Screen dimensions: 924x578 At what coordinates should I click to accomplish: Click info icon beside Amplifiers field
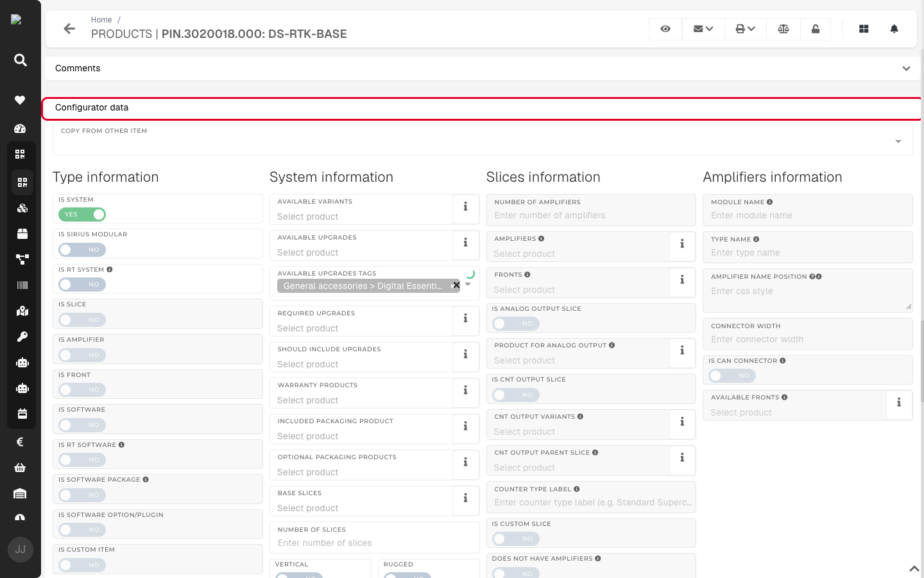click(683, 244)
